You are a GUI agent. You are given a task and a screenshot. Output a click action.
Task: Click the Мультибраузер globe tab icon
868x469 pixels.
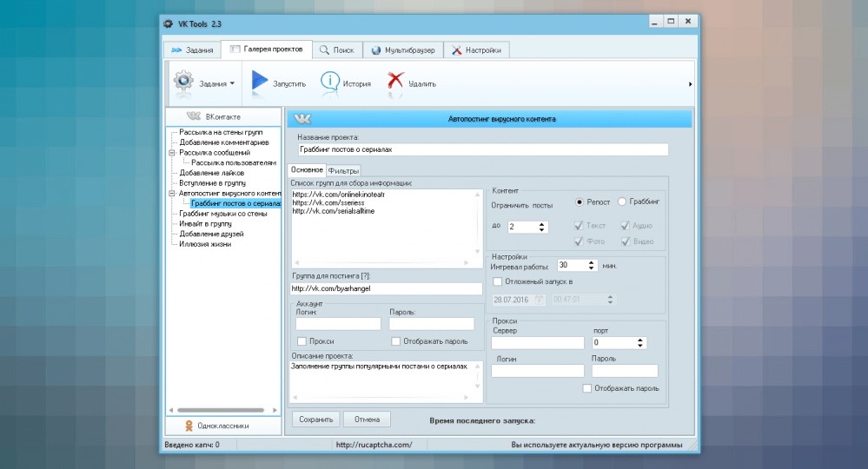point(376,50)
